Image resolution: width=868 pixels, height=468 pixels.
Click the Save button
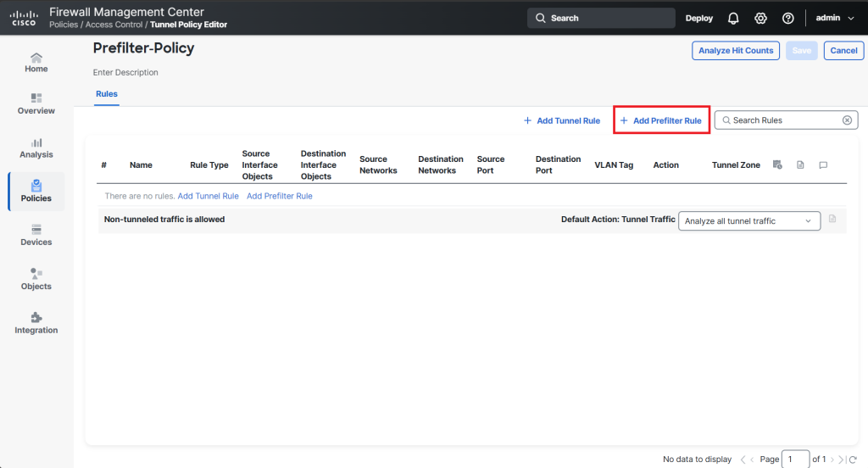click(802, 50)
